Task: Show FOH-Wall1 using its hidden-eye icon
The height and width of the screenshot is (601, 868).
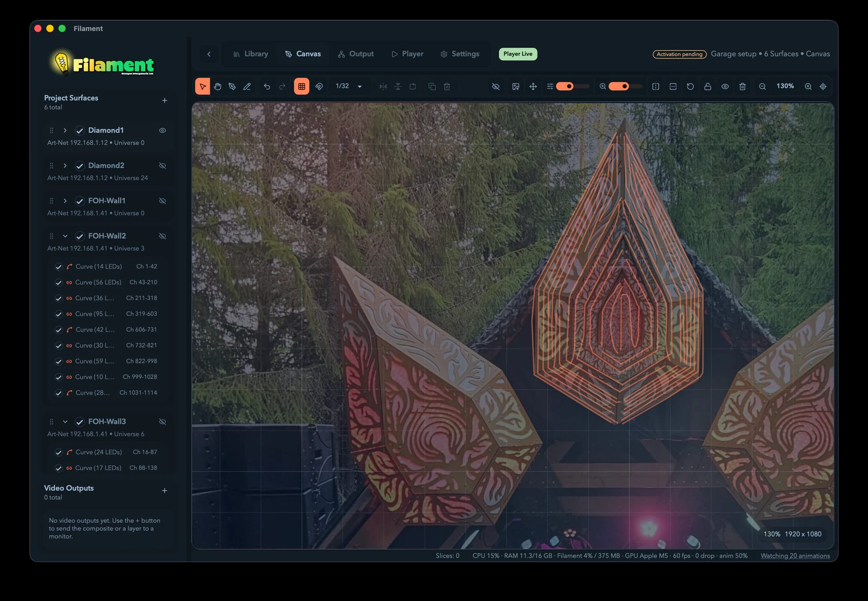Action: 163,201
